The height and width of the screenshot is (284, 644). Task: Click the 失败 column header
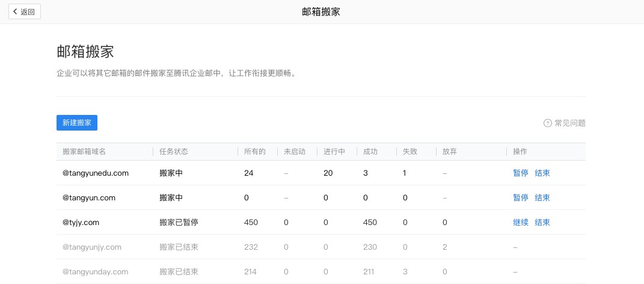(410, 152)
